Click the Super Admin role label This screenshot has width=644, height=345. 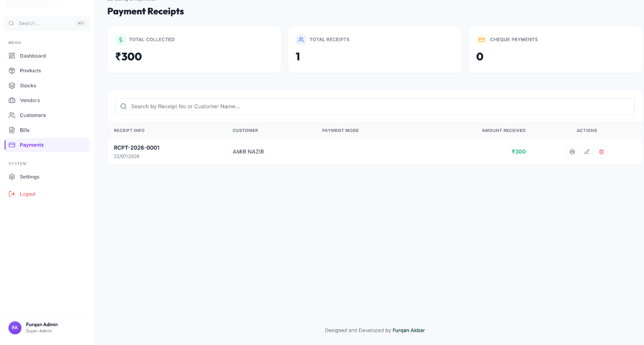tap(38, 331)
